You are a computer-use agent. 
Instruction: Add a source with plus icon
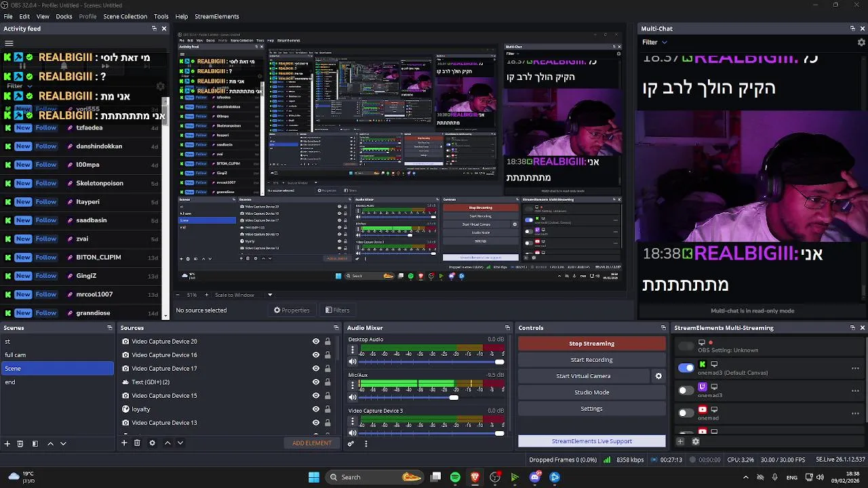click(124, 443)
